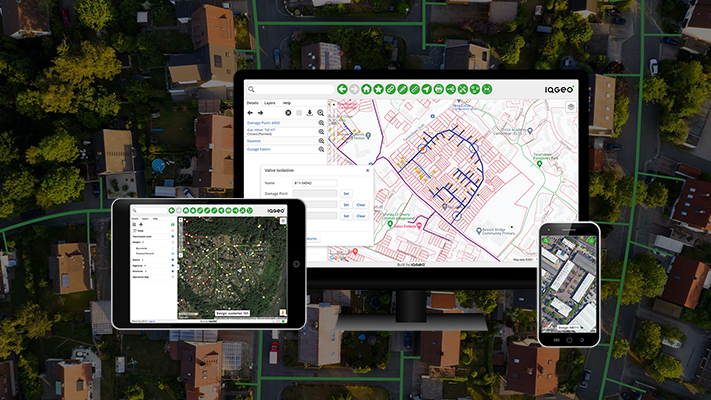
Task: Click the locate-me arrow icon on monitor toolbar
Action: click(x=427, y=89)
